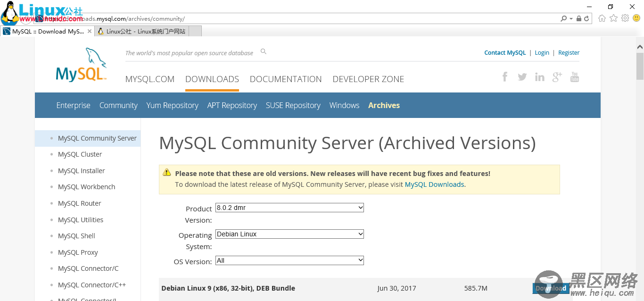Select the Community sub-menu item
Screen dimensions: 644x301
coord(118,105)
